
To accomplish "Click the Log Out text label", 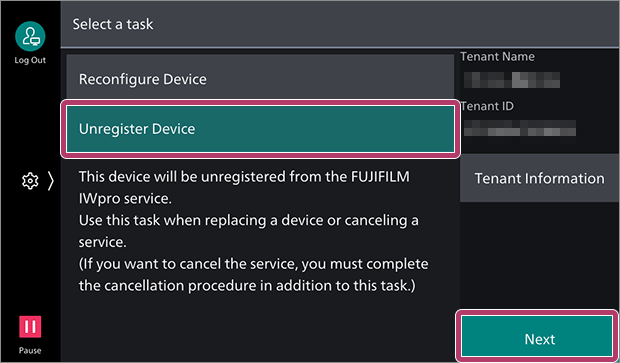I will pyautogui.click(x=30, y=60).
